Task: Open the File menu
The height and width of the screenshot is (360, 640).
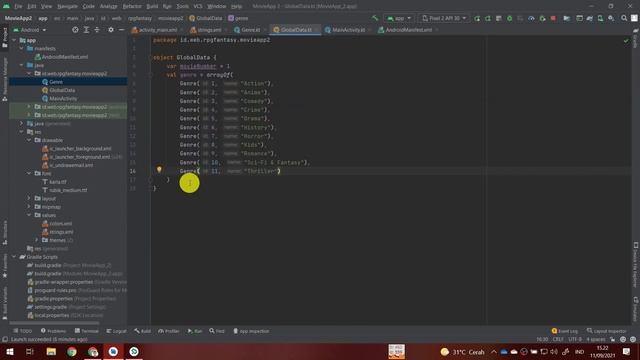Action: pyautogui.click(x=18, y=6)
